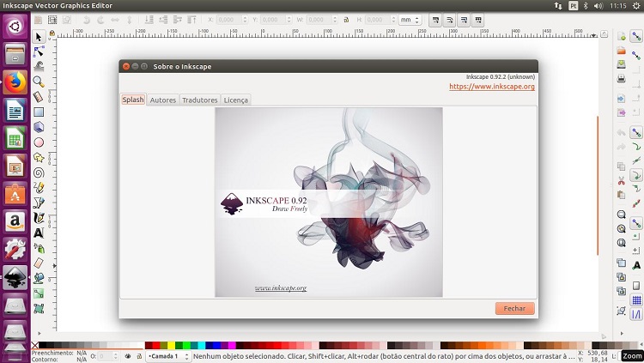Select the Gradient tool
Viewport: 644px width, 363px height.
click(39, 293)
